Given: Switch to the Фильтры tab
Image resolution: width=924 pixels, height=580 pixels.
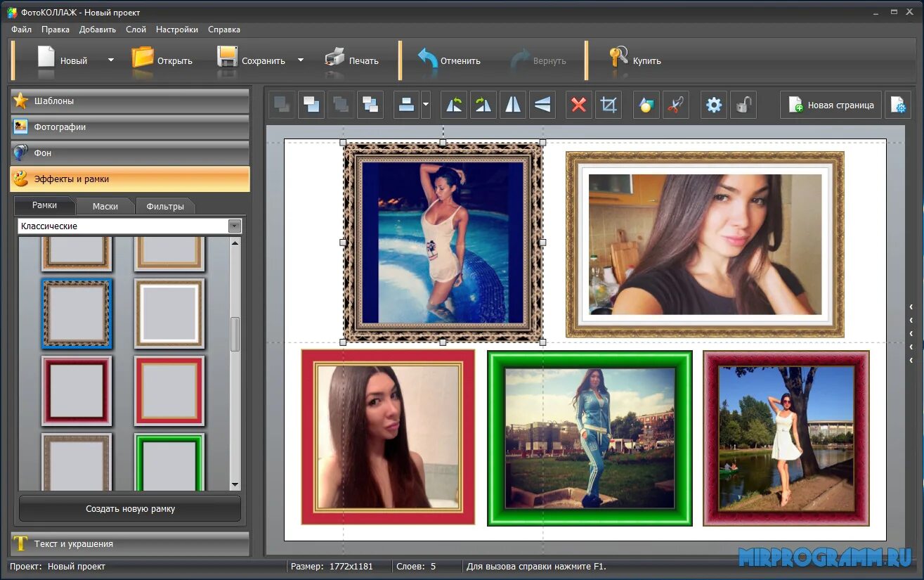Looking at the screenshot, I should (x=165, y=206).
